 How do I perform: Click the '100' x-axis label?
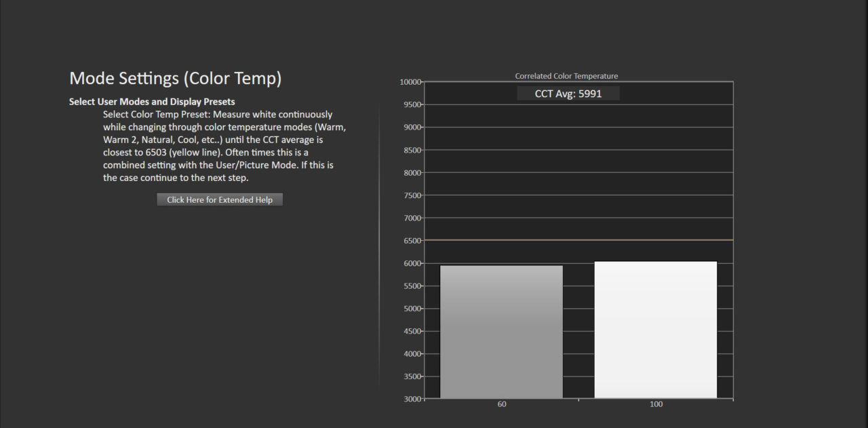click(656, 404)
